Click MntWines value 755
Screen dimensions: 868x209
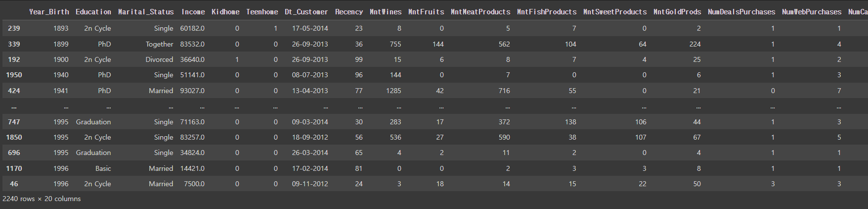pos(395,44)
